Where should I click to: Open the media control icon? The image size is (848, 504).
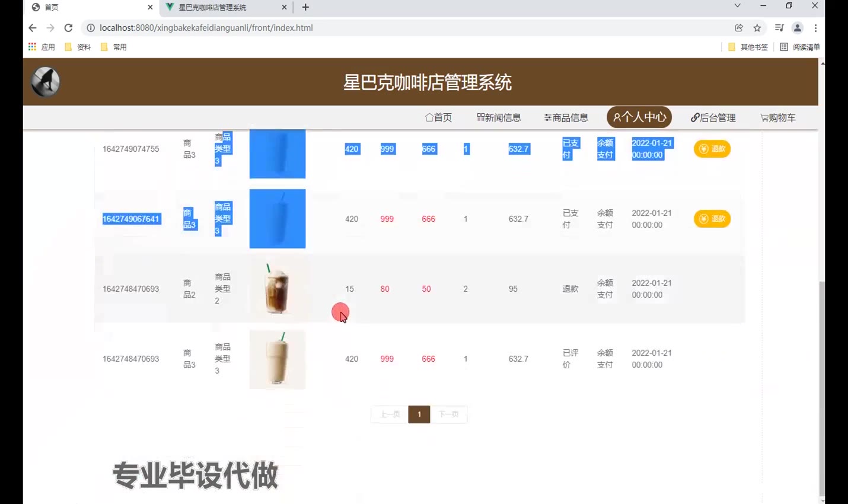(779, 28)
